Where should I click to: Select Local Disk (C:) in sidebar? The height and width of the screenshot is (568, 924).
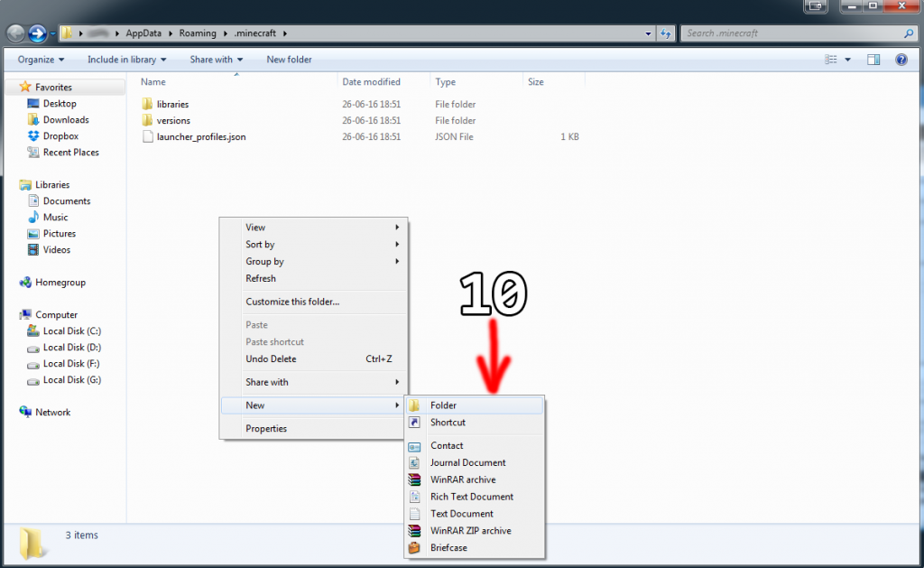pyautogui.click(x=71, y=331)
